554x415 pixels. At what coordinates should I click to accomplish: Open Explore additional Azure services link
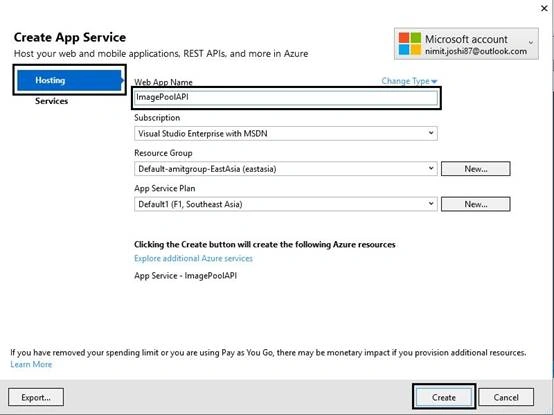(193, 259)
